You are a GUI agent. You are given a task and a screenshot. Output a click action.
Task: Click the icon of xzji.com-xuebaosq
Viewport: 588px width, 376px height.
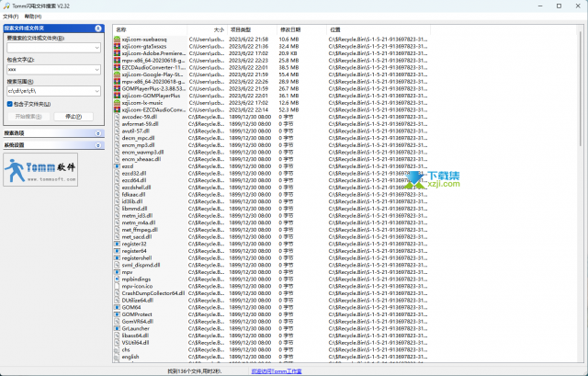[117, 40]
